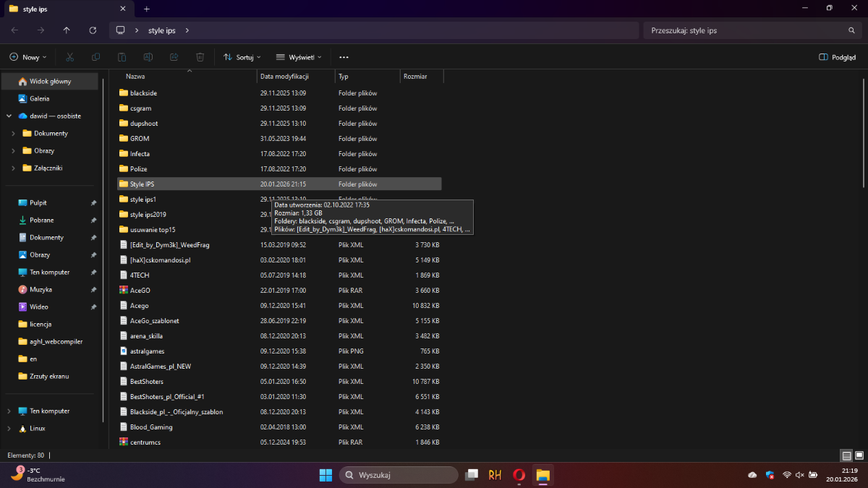Toggle the Podgląd preview pane
The width and height of the screenshot is (868, 488).
point(837,57)
